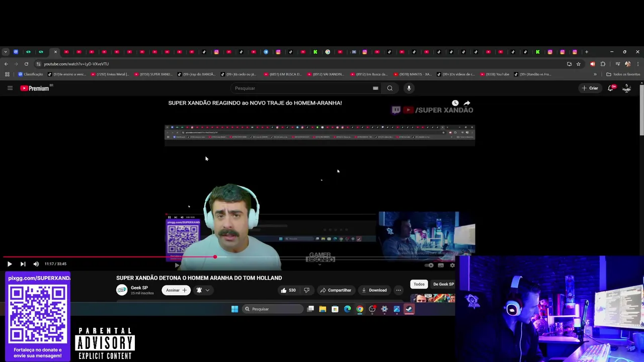Open the (8159) SUPER XAND bookmark

coord(153,74)
